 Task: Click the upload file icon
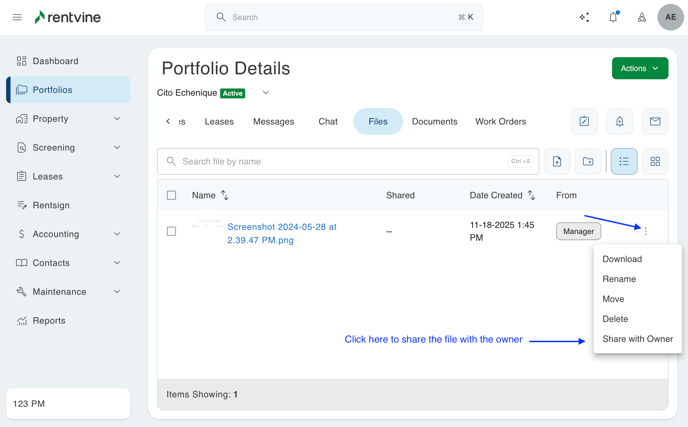tap(557, 161)
